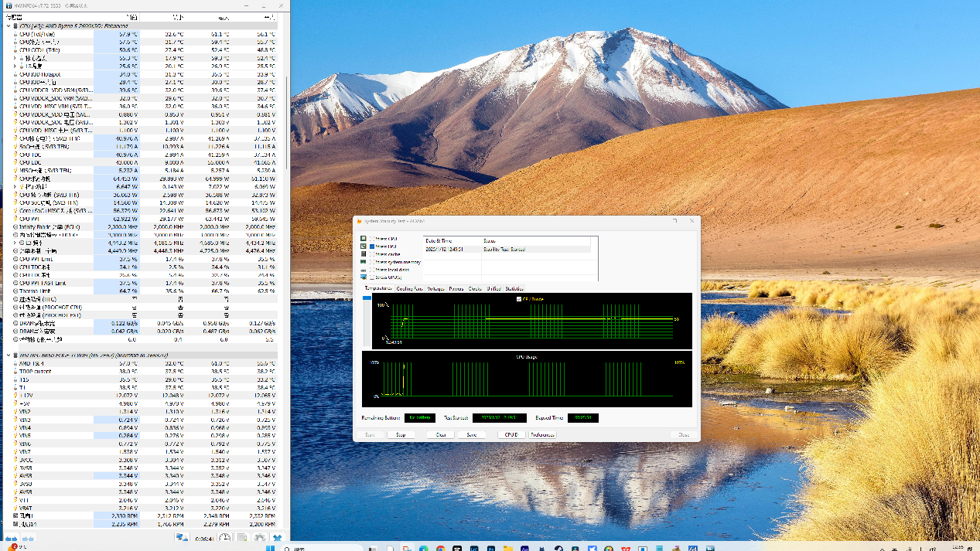Enable the Stress GPU(s) checkbox
Viewport: 980px width, 551px height.
(372, 277)
